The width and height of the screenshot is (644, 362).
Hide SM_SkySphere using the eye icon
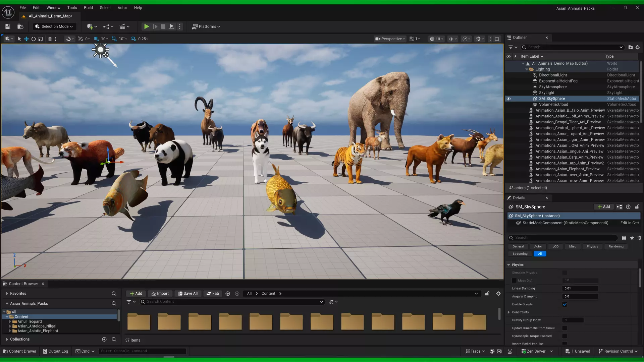click(508, 99)
